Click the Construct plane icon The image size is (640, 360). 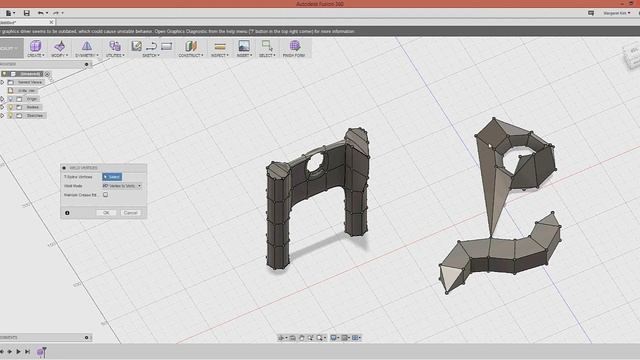(190, 46)
